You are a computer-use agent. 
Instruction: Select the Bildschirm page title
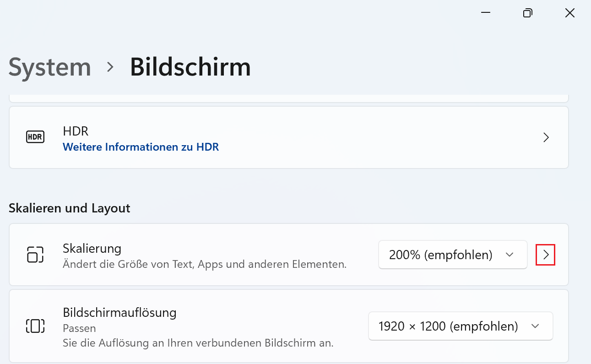(190, 67)
